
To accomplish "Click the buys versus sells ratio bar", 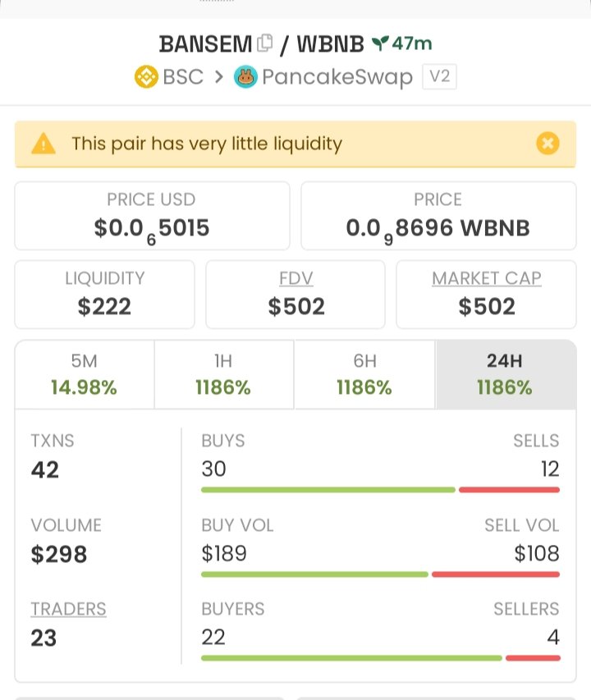I will coord(380,490).
